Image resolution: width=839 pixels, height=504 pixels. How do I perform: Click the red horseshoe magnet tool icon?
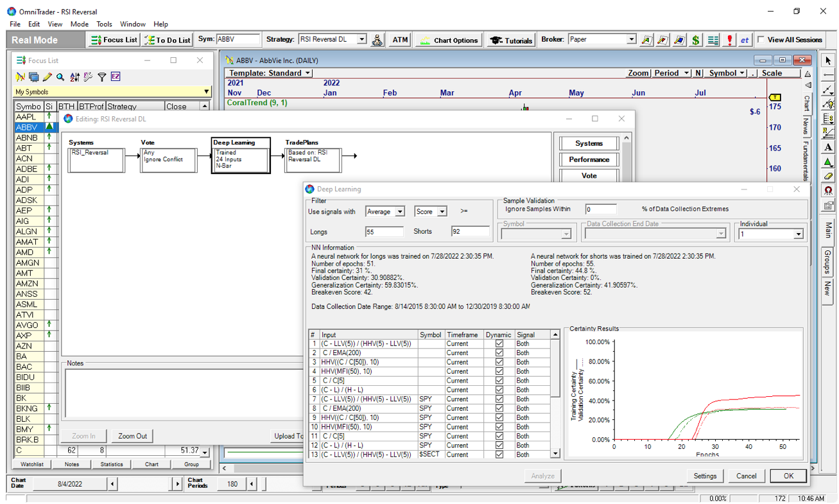coord(828,191)
